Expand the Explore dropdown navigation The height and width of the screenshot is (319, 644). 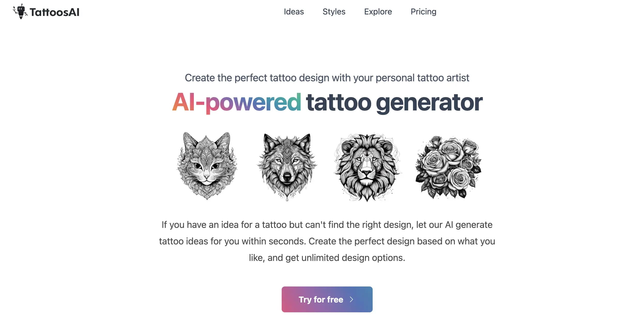(378, 12)
